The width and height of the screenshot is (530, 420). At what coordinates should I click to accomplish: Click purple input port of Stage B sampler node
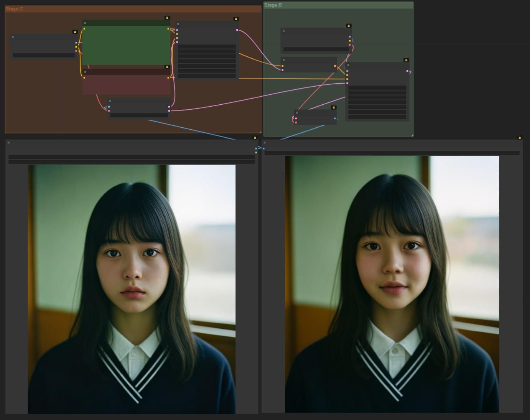[347, 71]
